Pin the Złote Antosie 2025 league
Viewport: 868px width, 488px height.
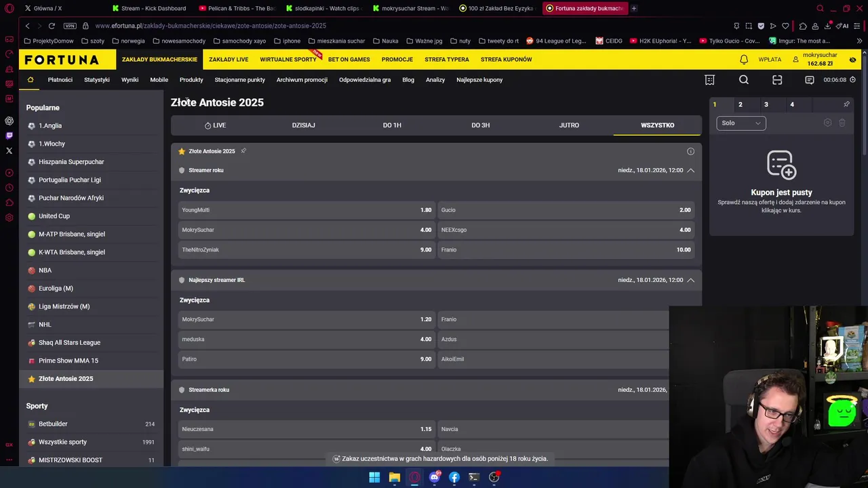[x=243, y=151]
